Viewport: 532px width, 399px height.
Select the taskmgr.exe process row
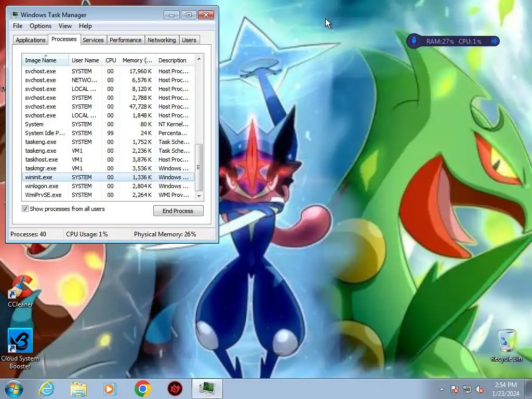(x=108, y=168)
